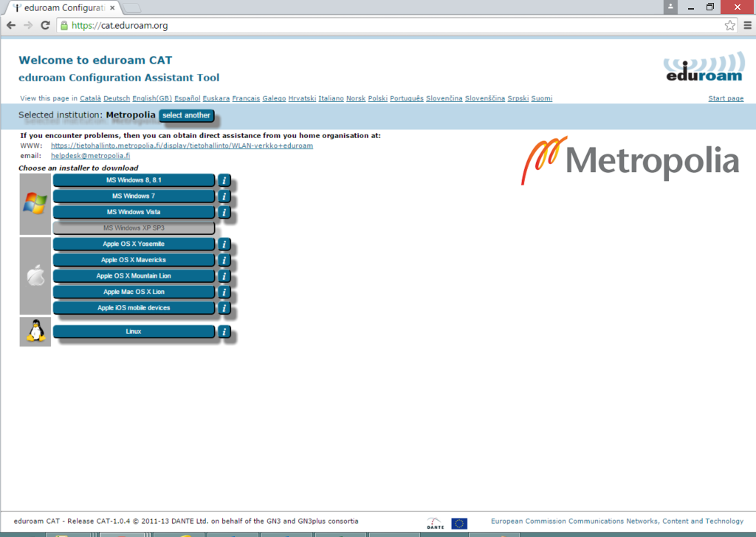Click the eduroam logo
This screenshot has height=537, width=756.
click(x=704, y=67)
